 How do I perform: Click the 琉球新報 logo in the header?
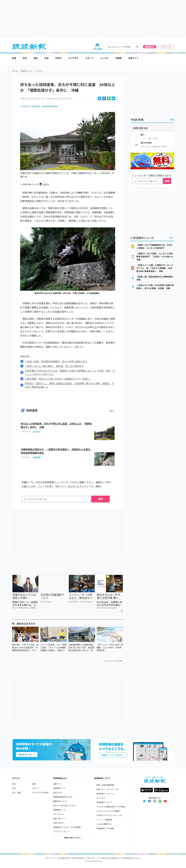29,47
